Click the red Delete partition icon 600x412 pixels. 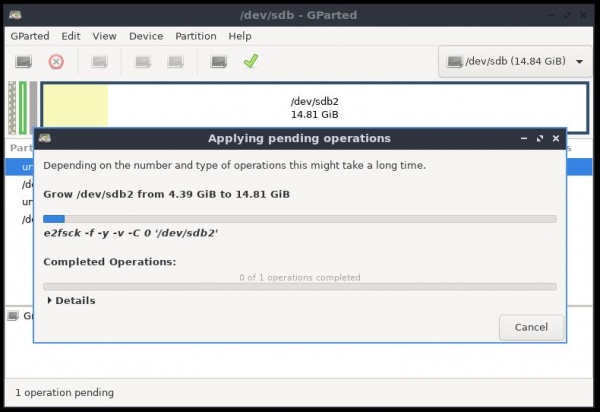(x=56, y=62)
